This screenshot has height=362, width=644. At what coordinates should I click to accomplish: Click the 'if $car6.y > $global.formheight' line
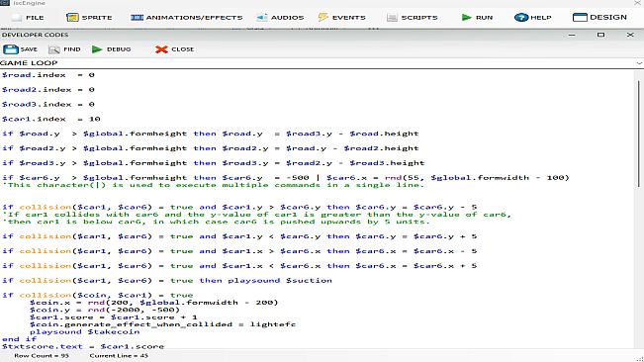(286, 178)
